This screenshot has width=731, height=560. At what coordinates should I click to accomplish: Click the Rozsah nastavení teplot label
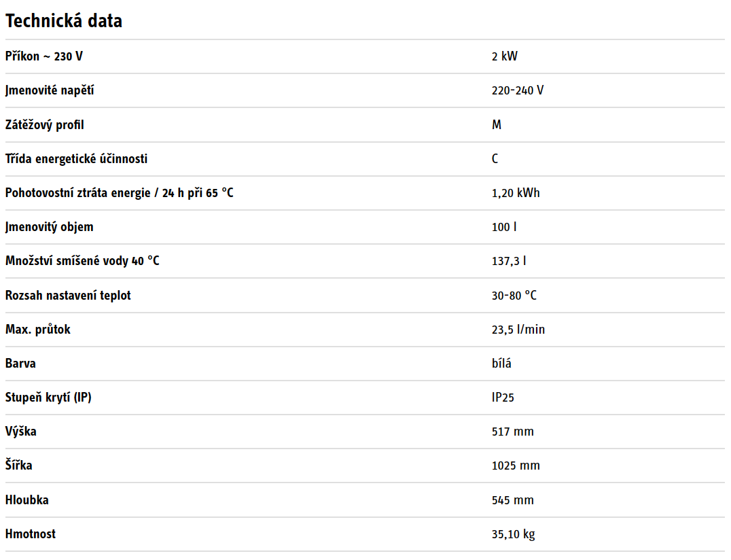pos(68,296)
